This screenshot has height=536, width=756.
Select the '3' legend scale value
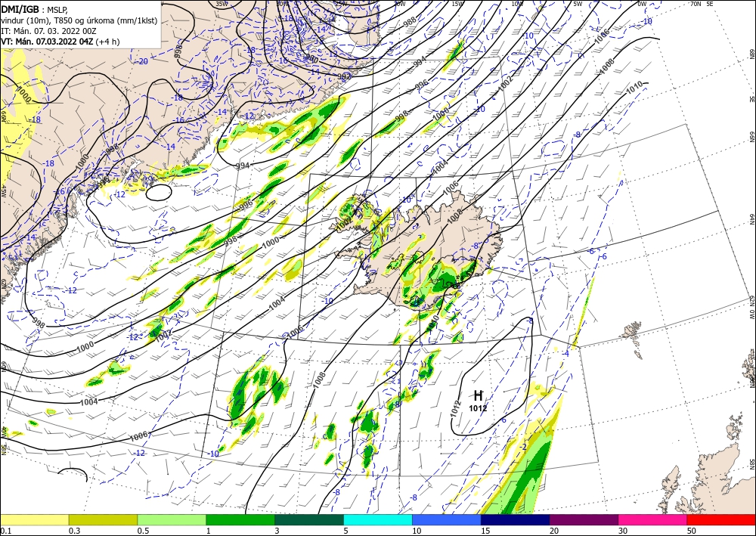[277, 531]
